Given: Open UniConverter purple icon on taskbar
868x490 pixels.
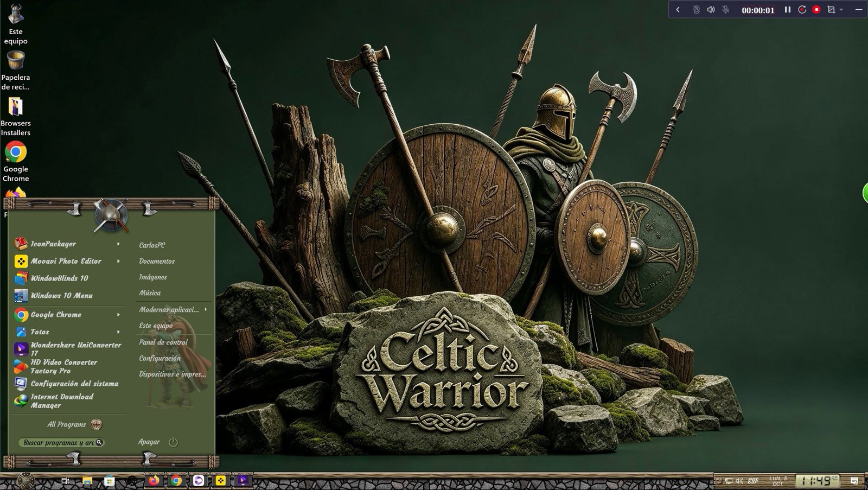Looking at the screenshot, I should click(242, 481).
